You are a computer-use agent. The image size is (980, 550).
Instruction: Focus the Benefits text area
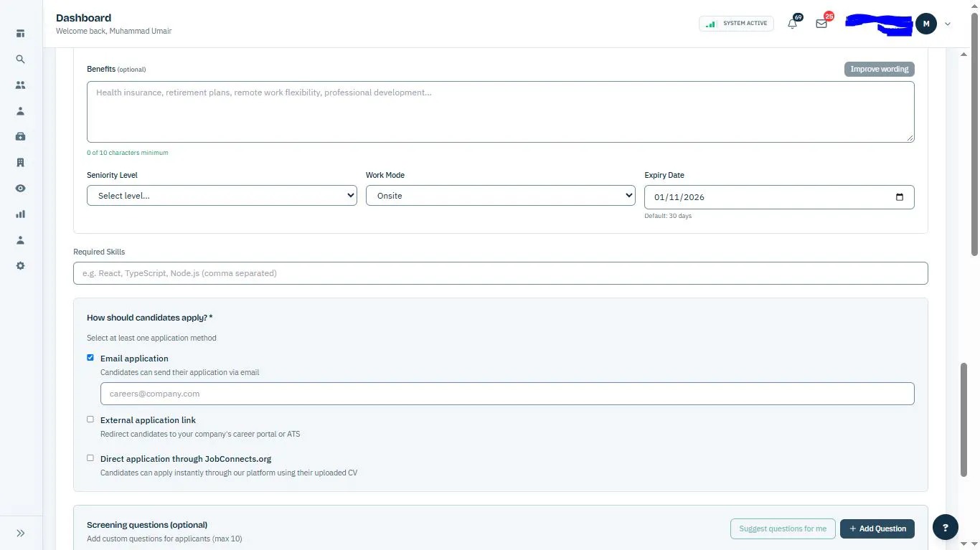(x=501, y=112)
